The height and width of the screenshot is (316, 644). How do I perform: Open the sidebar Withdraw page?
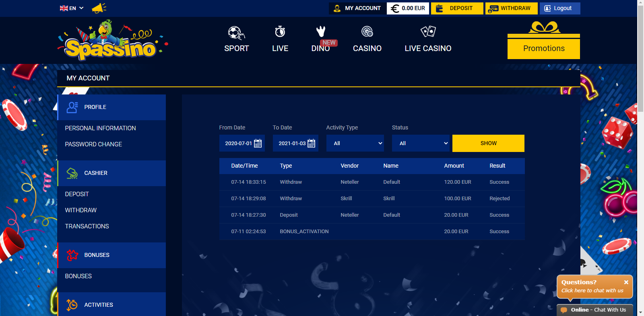click(x=81, y=210)
